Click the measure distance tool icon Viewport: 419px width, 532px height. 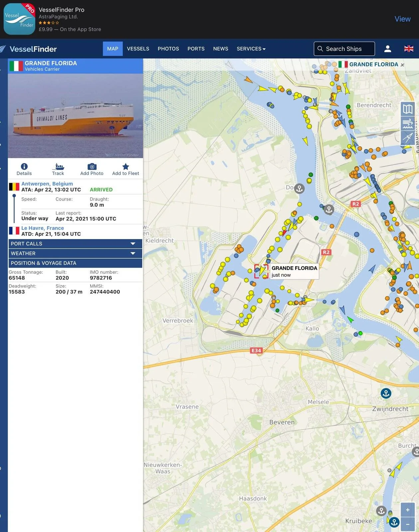click(408, 137)
